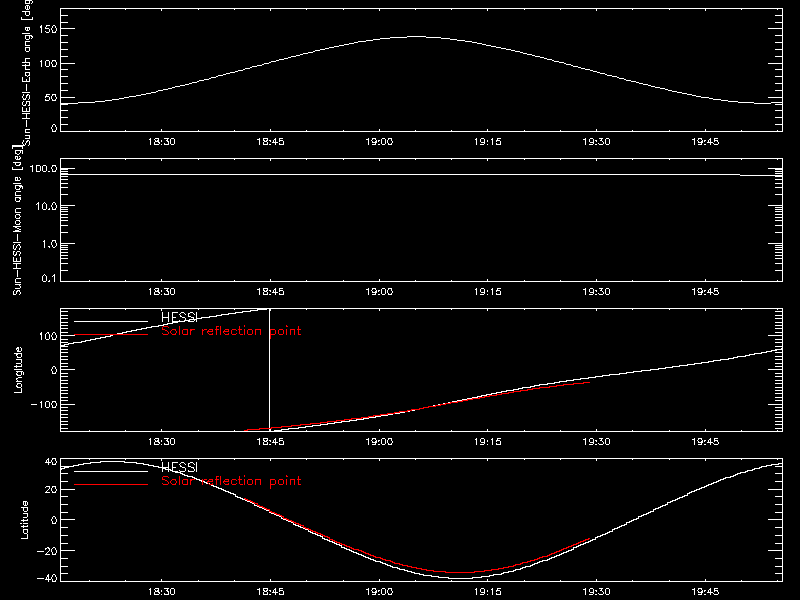The height and width of the screenshot is (600, 800).
Task: Click 19:45 time label under Latitude plot
Action: pyautogui.click(x=705, y=591)
